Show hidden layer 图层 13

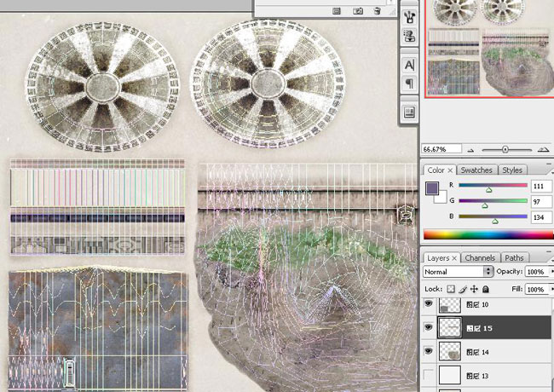pos(428,375)
